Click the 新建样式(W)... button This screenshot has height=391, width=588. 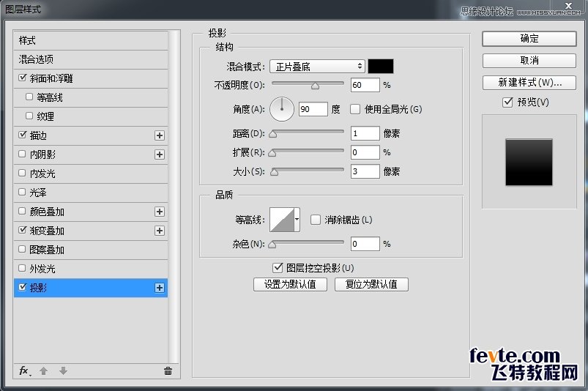529,83
